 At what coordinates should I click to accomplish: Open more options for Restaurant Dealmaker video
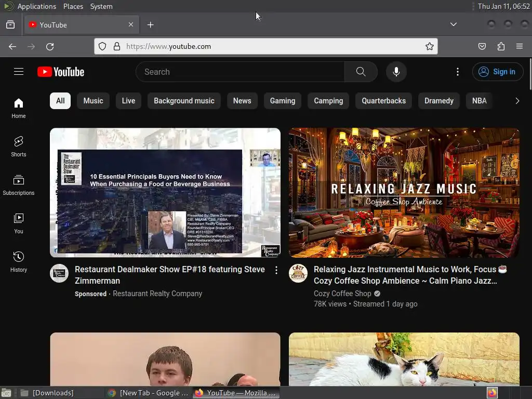point(276,270)
